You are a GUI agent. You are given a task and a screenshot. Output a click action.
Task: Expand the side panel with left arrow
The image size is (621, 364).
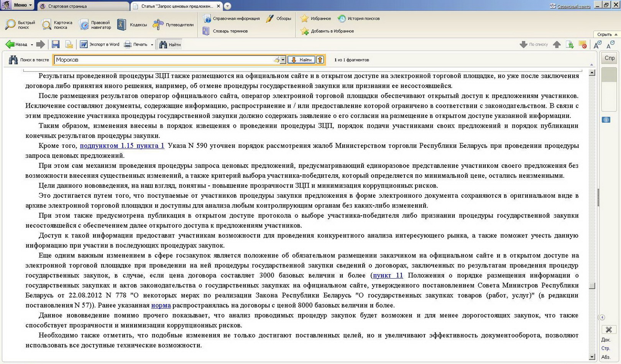pyautogui.click(x=602, y=317)
